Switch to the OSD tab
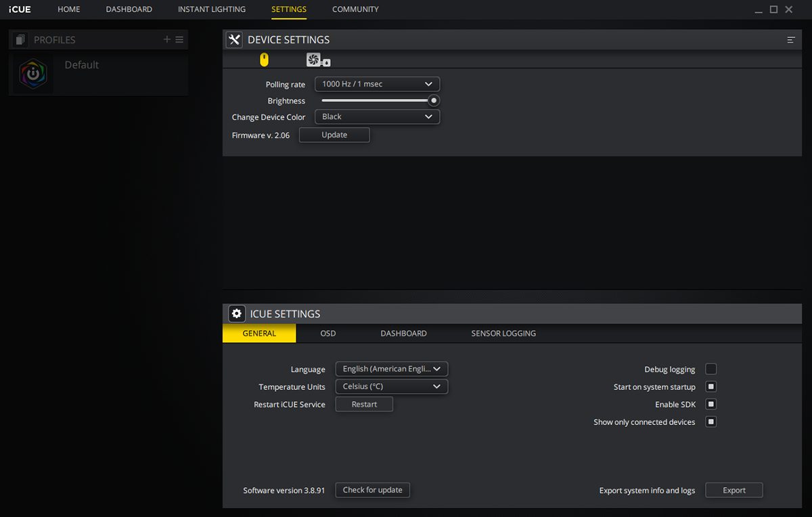Viewport: 812px width, 517px height. point(328,333)
